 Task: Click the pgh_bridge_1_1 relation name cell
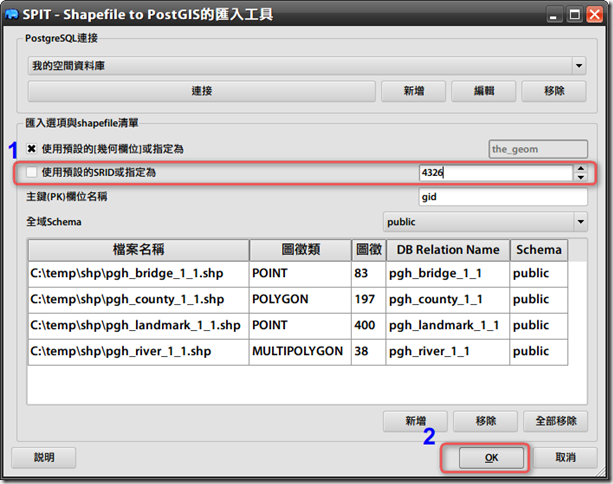448,273
